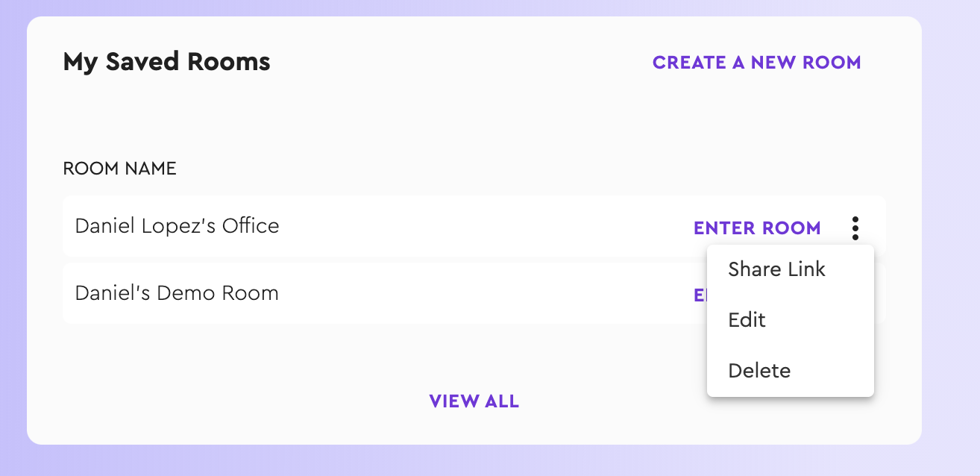Viewport: 980px width, 476px height.
Task: Click empty middle area of Daniel's Demo Room row
Action: [x=485, y=293]
